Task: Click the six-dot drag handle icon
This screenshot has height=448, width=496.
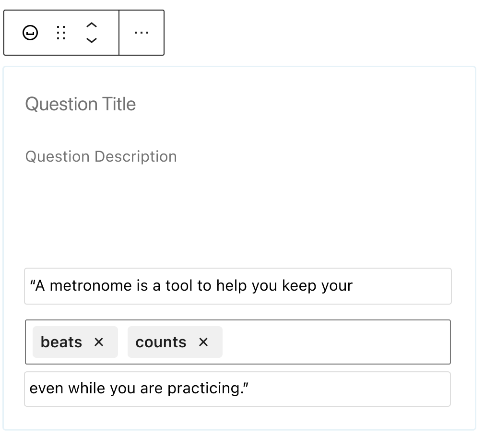Action: pyautogui.click(x=61, y=32)
